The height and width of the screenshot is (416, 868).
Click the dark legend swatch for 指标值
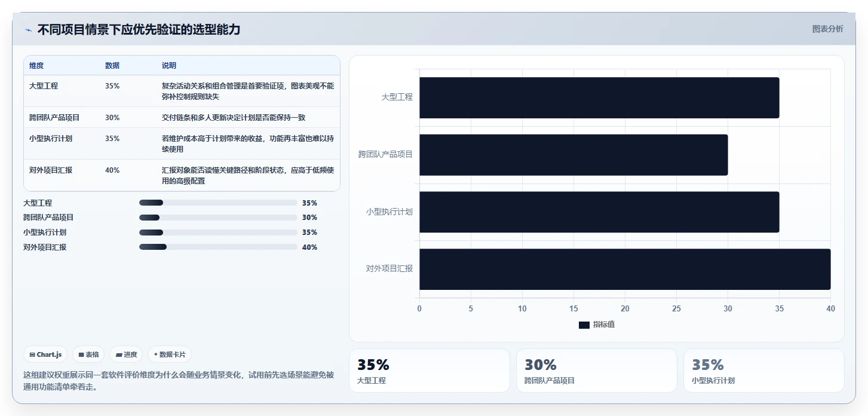coord(584,325)
